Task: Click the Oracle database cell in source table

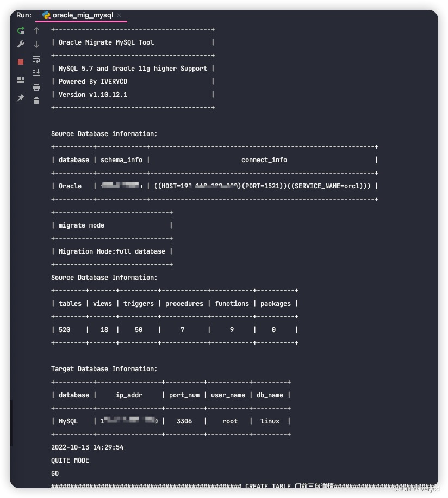Action: point(70,186)
